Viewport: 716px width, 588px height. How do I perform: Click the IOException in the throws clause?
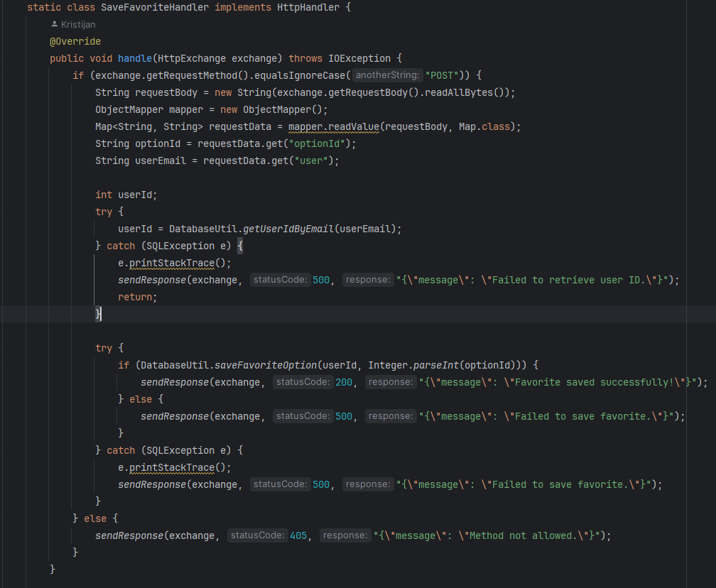tap(359, 58)
